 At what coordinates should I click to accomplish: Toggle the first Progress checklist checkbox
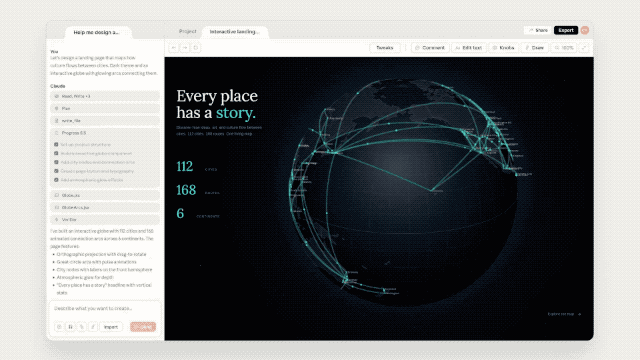click(x=56, y=144)
